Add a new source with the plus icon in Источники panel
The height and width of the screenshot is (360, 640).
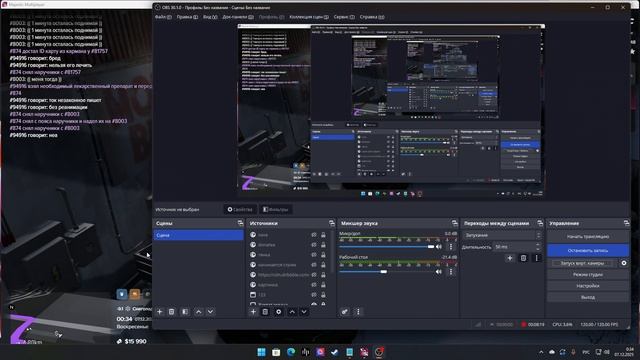click(x=253, y=312)
